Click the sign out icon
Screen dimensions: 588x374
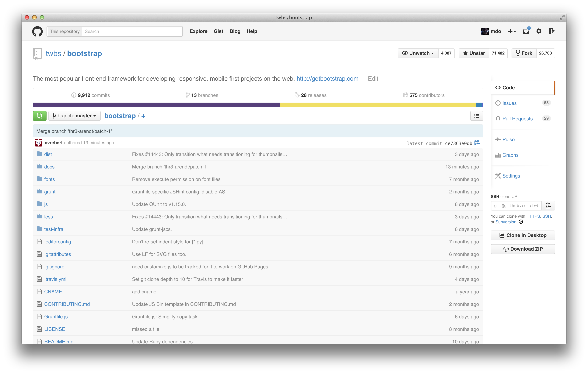point(551,31)
